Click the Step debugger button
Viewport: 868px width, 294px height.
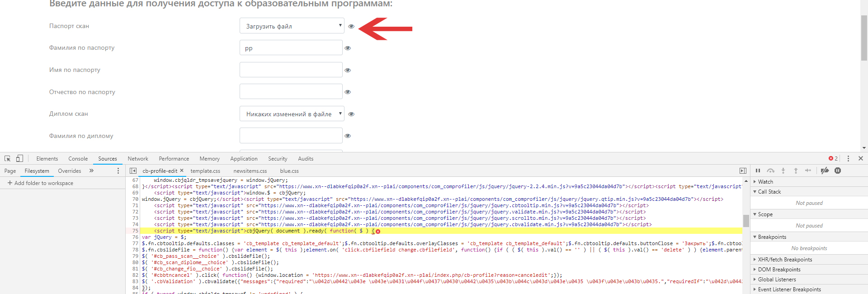pyautogui.click(x=808, y=171)
